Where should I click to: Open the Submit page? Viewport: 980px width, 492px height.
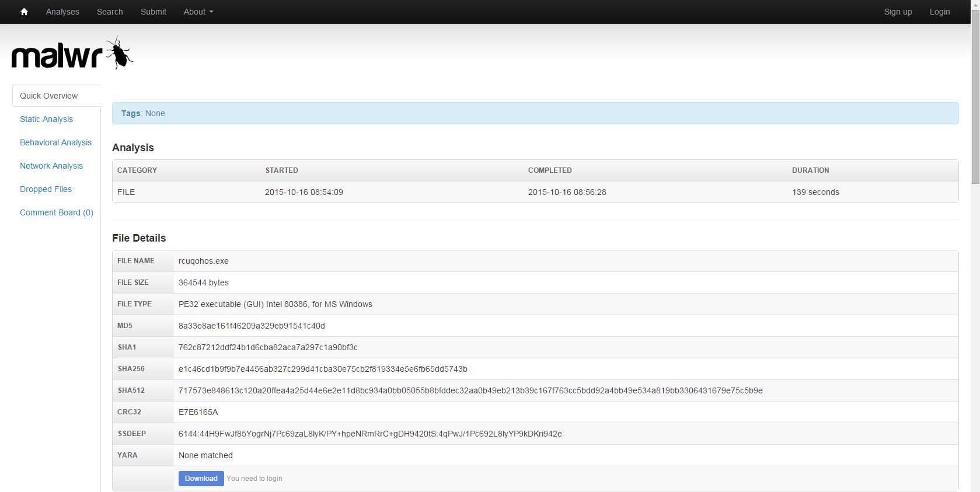(x=154, y=12)
